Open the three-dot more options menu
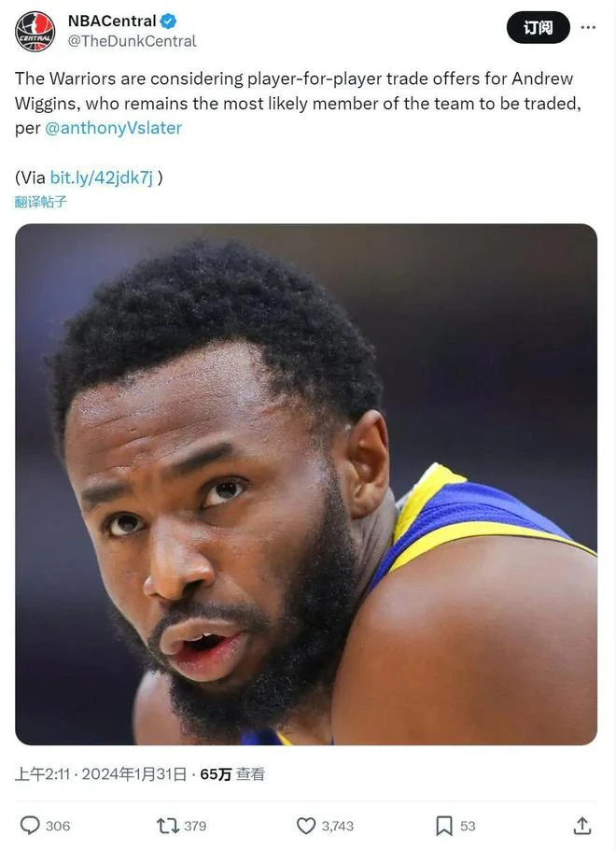616x850 pixels. [x=588, y=27]
